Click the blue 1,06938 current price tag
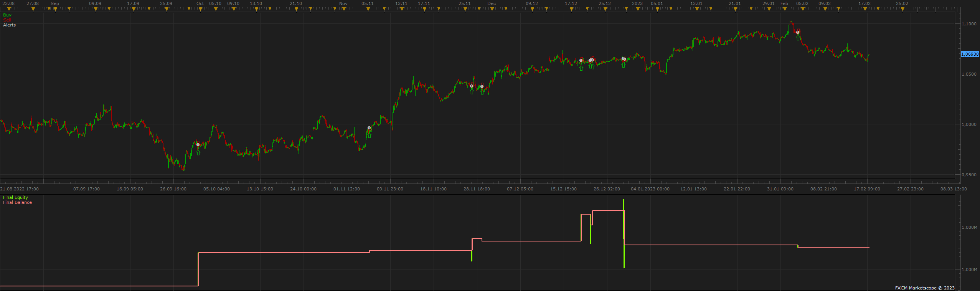Screen dimensions: 980x291 [x=970, y=54]
